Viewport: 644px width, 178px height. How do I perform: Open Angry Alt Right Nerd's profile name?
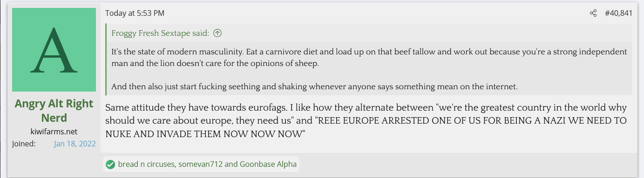tap(54, 110)
